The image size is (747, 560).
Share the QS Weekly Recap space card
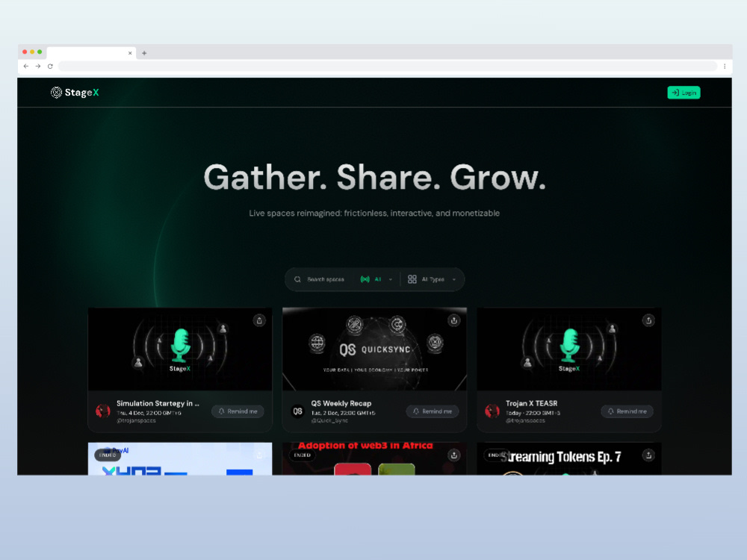point(454,320)
